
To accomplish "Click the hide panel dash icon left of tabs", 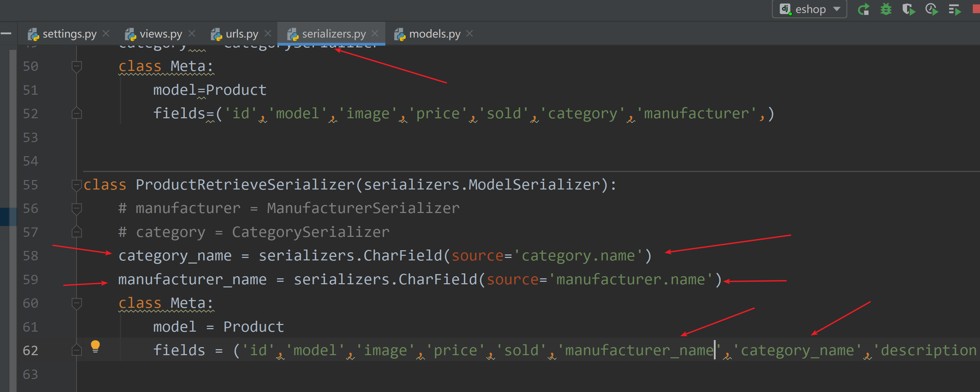I will tap(6, 34).
